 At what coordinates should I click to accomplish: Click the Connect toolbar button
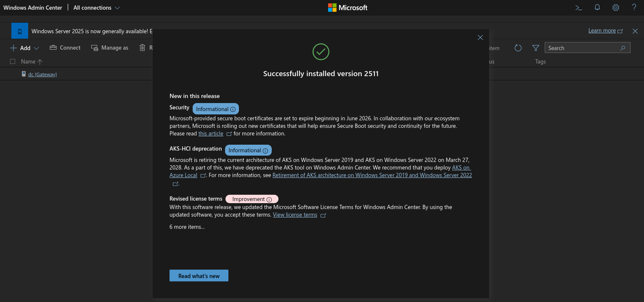pos(65,48)
